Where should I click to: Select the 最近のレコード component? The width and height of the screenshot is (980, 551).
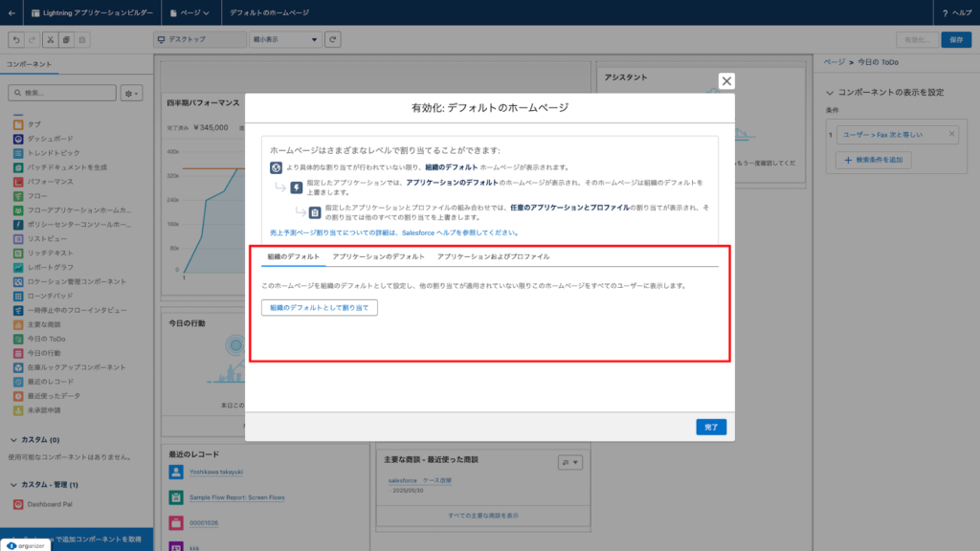click(50, 382)
